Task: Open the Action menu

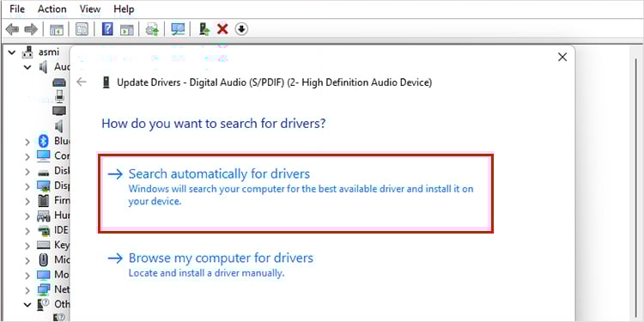Action: tap(52, 9)
